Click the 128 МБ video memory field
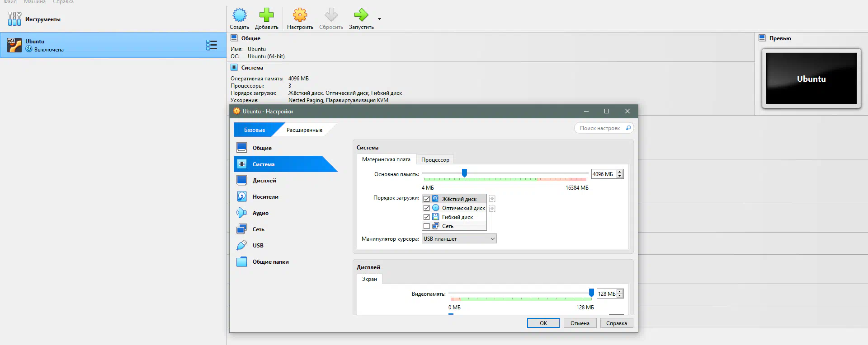The width and height of the screenshot is (868, 345). 606,294
